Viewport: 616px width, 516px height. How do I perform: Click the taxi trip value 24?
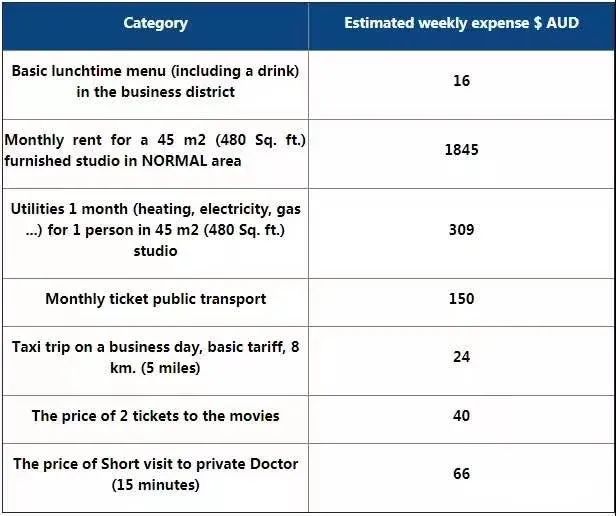tap(461, 357)
